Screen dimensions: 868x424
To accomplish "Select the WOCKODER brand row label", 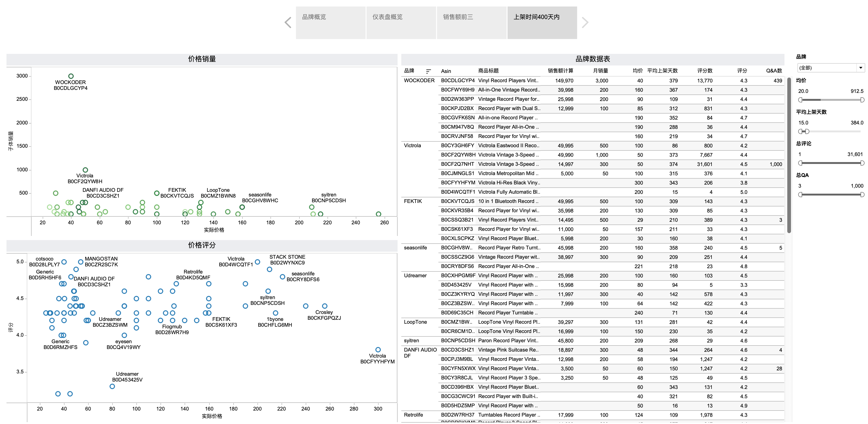I will pos(419,81).
